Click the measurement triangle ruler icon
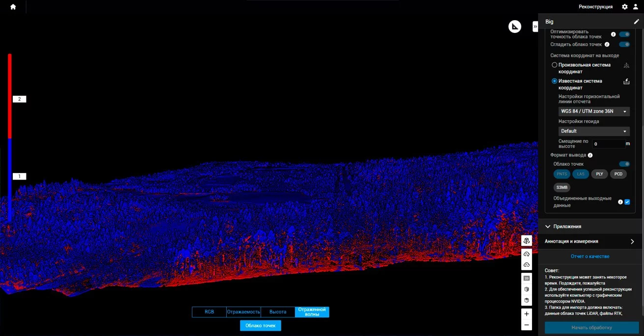This screenshot has width=644, height=336. coord(514,26)
